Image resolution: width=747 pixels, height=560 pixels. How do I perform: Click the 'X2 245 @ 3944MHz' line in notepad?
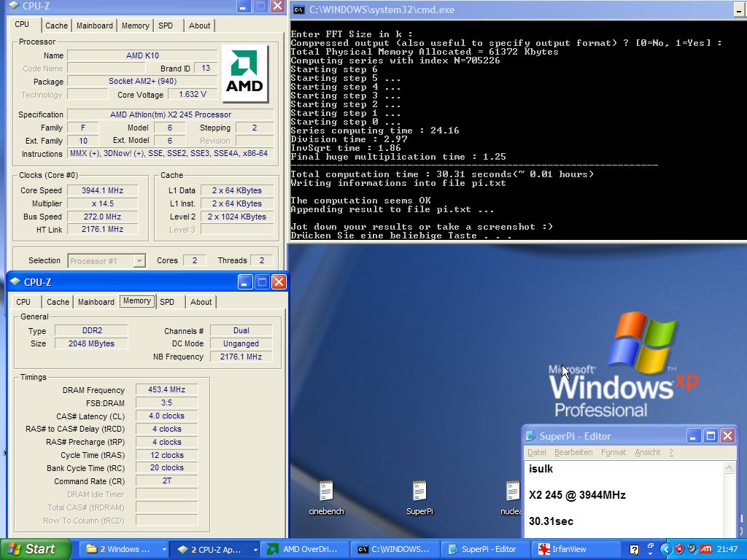(x=577, y=495)
